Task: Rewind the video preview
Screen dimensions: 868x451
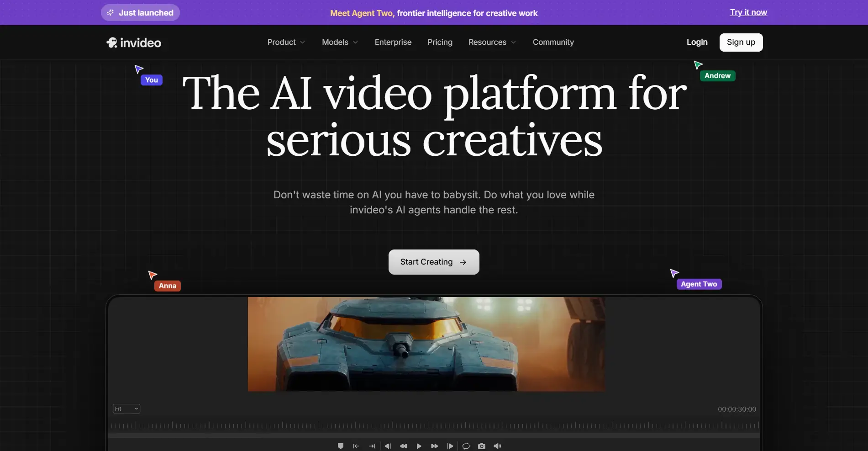Action: pos(403,446)
